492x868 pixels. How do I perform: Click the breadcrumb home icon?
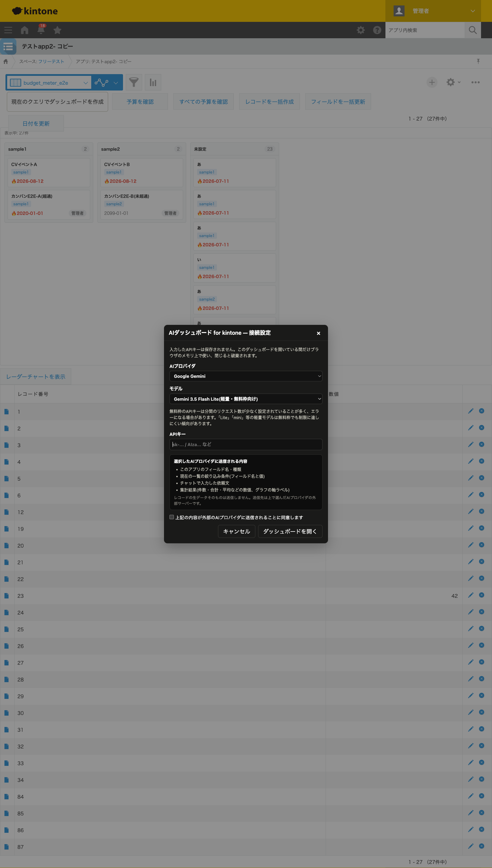point(5,61)
